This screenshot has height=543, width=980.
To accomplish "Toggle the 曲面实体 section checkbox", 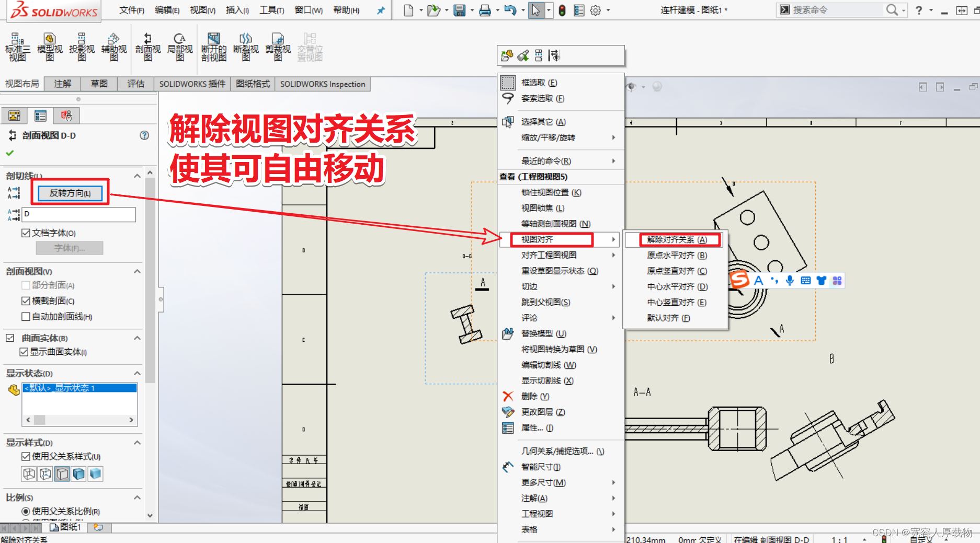I will [10, 338].
